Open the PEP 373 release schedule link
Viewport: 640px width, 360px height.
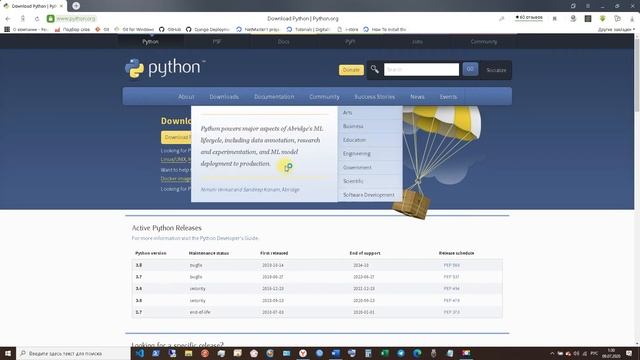point(451,312)
